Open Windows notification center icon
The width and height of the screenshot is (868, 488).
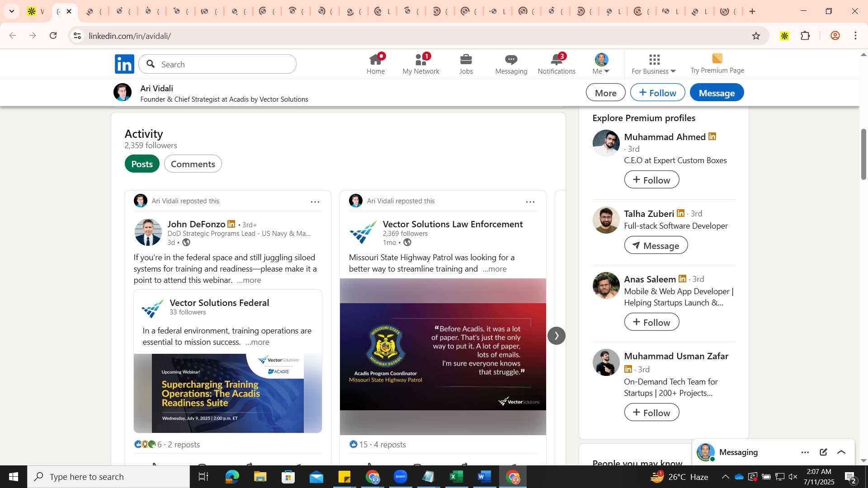[850, 477]
